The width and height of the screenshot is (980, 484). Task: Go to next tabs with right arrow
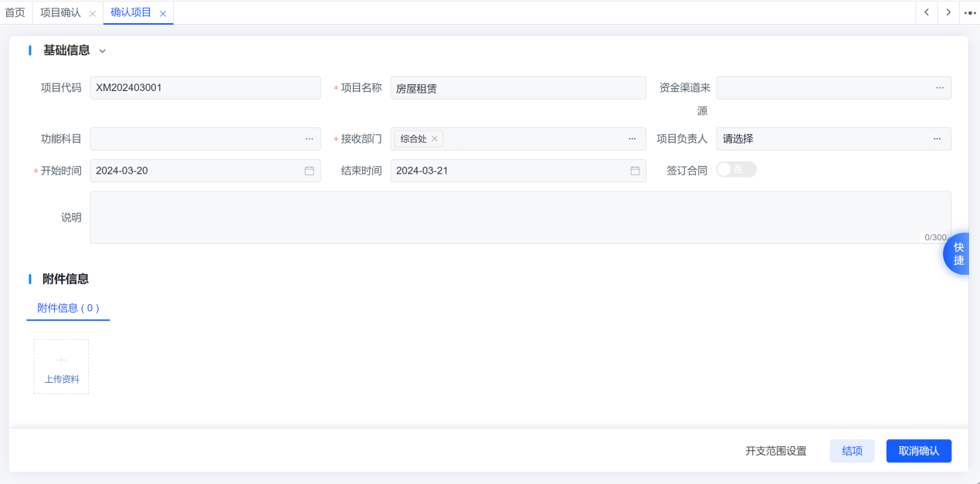click(x=948, y=12)
